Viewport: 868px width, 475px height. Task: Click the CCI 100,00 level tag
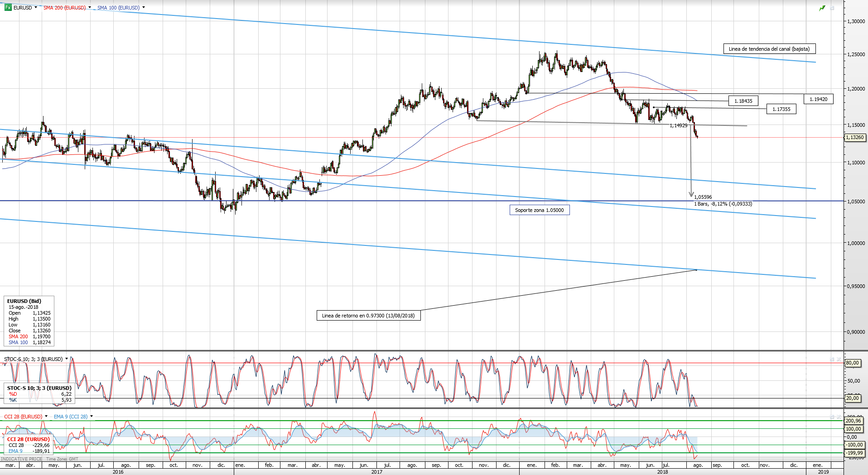(x=854, y=429)
